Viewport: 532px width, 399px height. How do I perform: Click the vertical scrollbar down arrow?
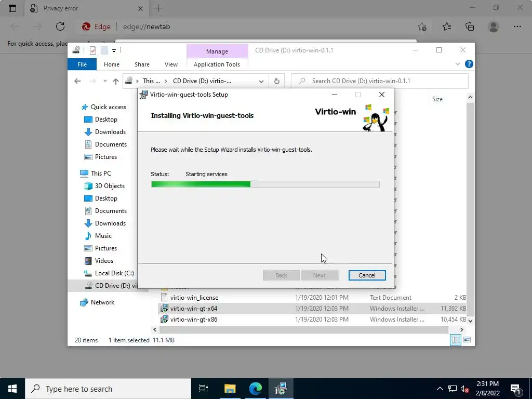pos(470,320)
